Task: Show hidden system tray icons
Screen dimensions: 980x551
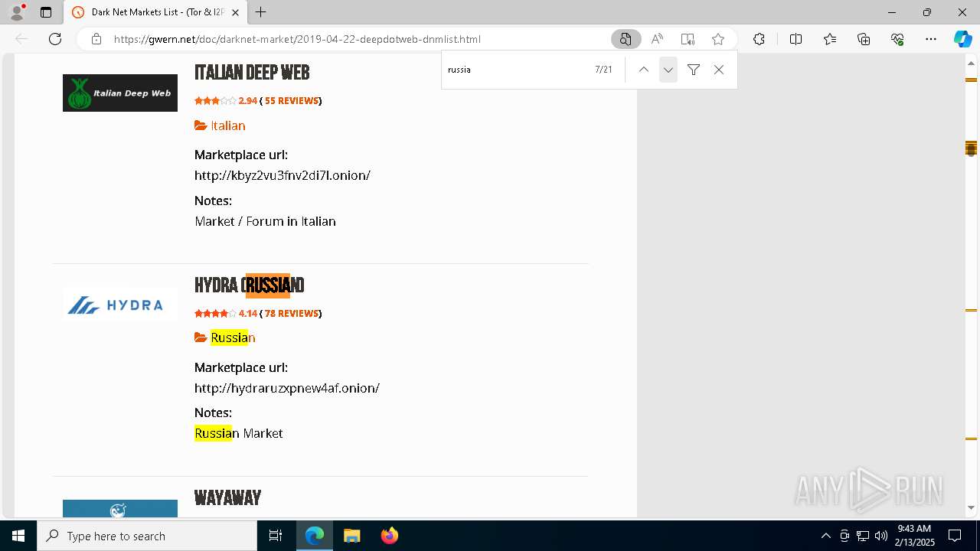Action: click(x=825, y=536)
